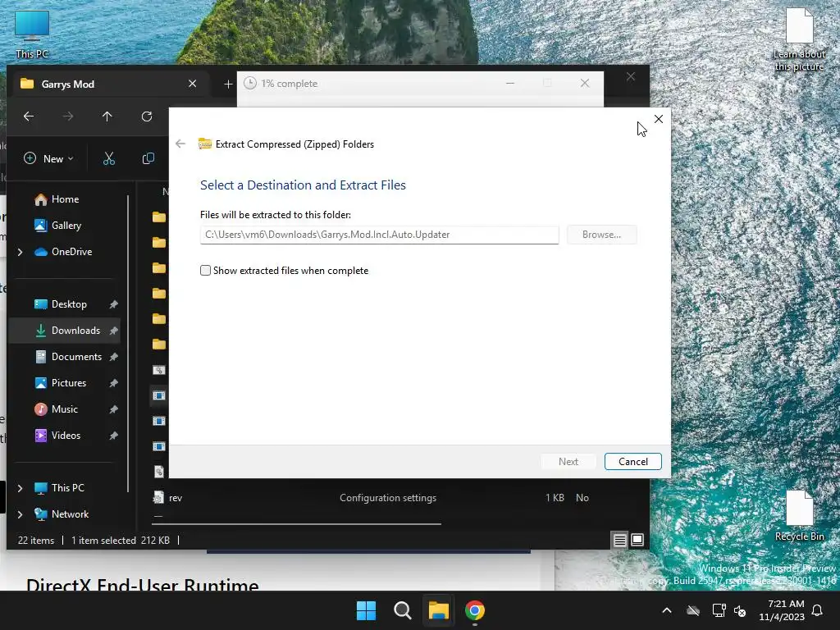
Task: Click File Explorer on the taskbar
Action: [438, 610]
